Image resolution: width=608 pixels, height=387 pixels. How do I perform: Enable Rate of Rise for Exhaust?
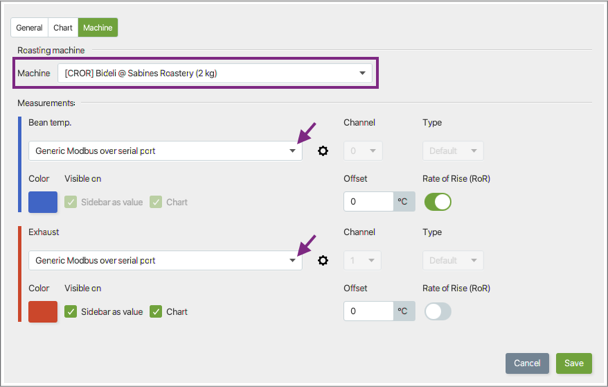(438, 311)
